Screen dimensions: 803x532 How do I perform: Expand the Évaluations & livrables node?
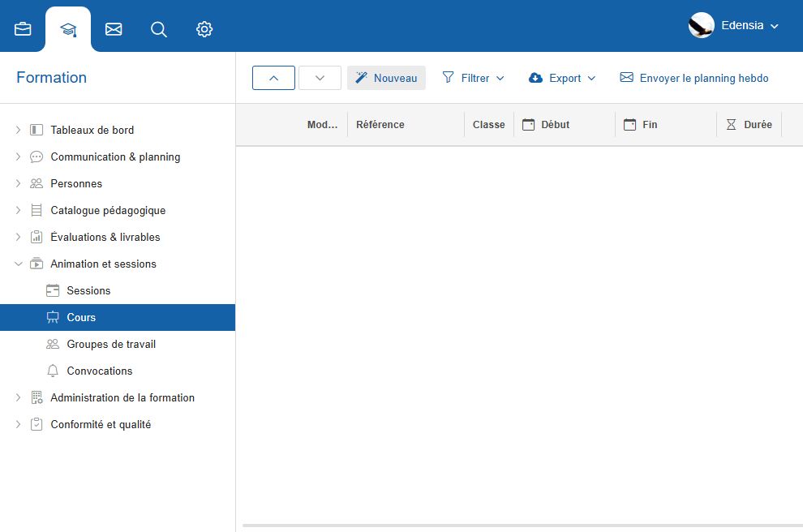click(18, 237)
